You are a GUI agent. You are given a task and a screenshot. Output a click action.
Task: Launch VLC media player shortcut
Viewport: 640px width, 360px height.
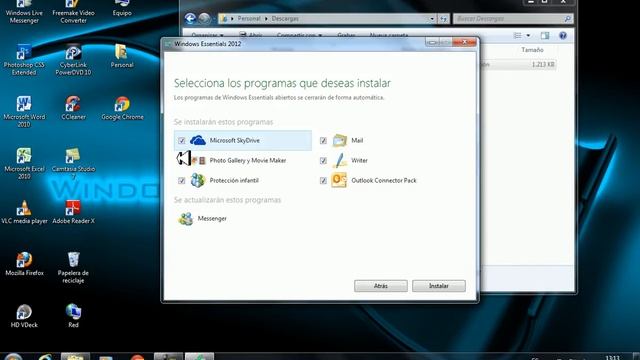coord(24,212)
